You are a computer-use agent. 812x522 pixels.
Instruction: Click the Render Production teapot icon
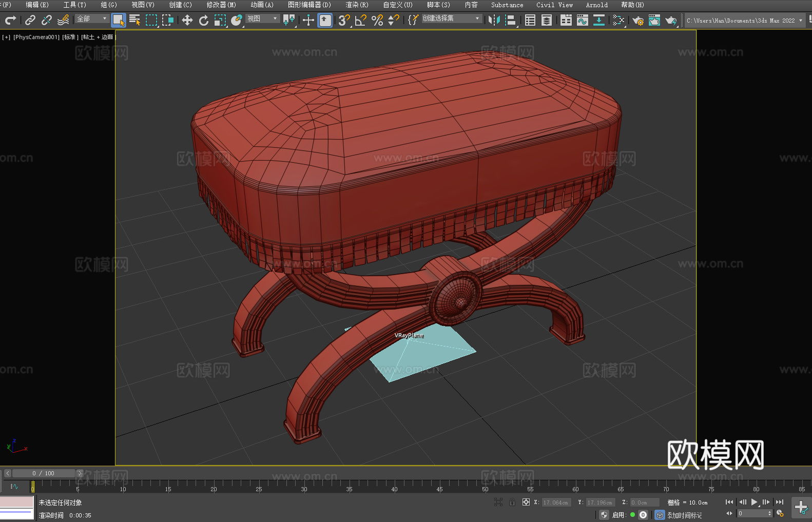coord(671,20)
